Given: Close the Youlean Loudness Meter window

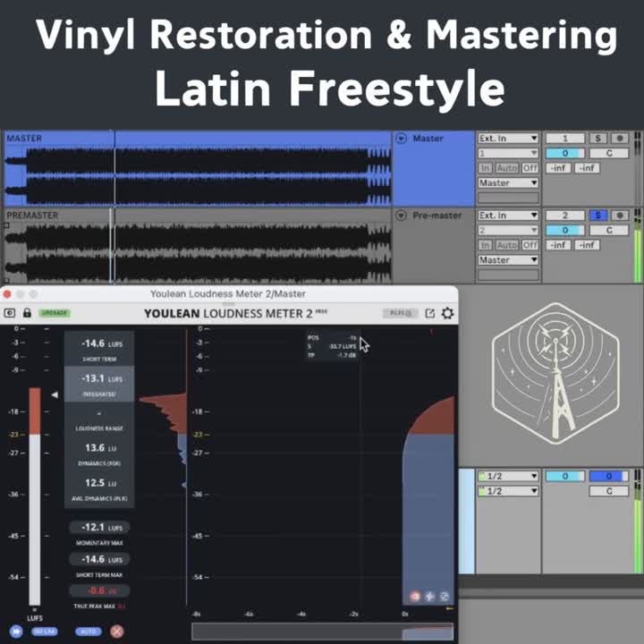Looking at the screenshot, I should [7, 294].
